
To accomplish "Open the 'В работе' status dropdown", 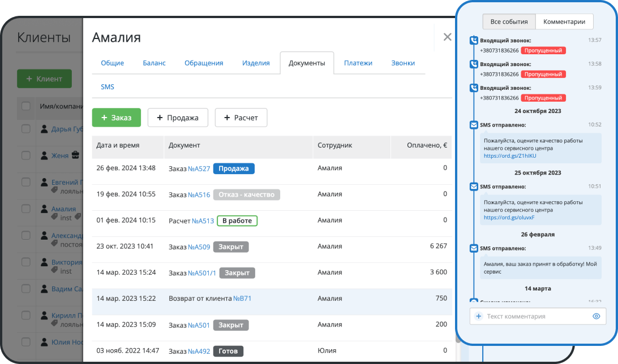I will point(237,221).
